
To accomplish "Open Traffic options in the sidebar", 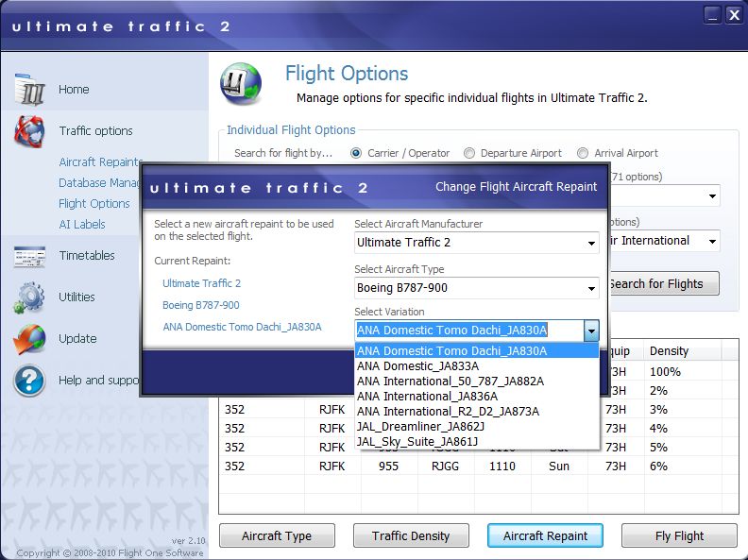I will coord(96,130).
